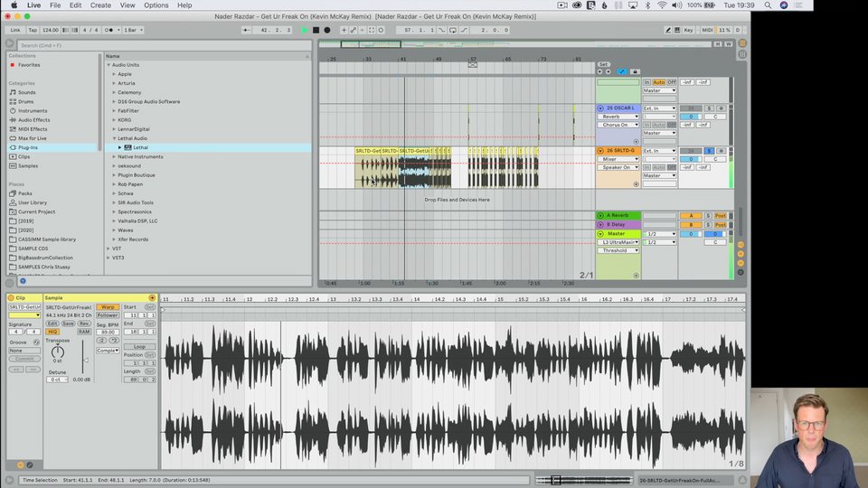
Task: Open the 1 Bar quantization dropdown
Action: click(133, 30)
